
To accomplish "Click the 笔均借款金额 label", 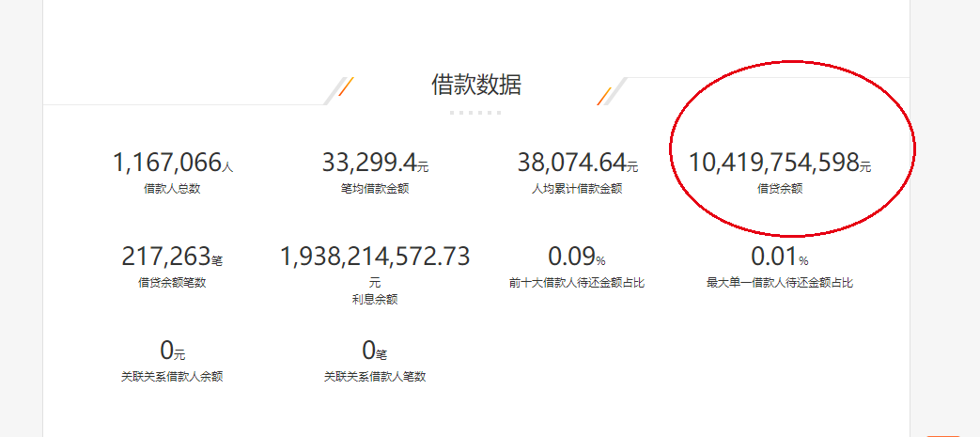I will click(x=375, y=188).
